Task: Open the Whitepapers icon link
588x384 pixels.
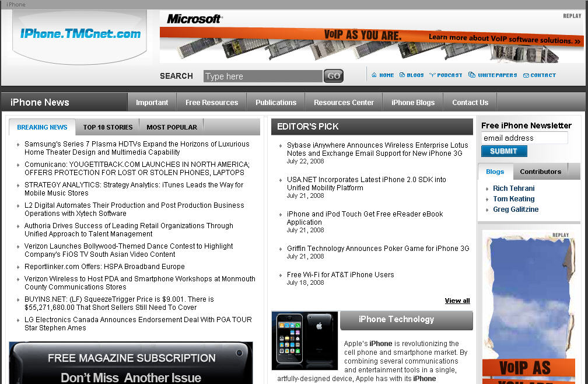Action: (x=471, y=75)
